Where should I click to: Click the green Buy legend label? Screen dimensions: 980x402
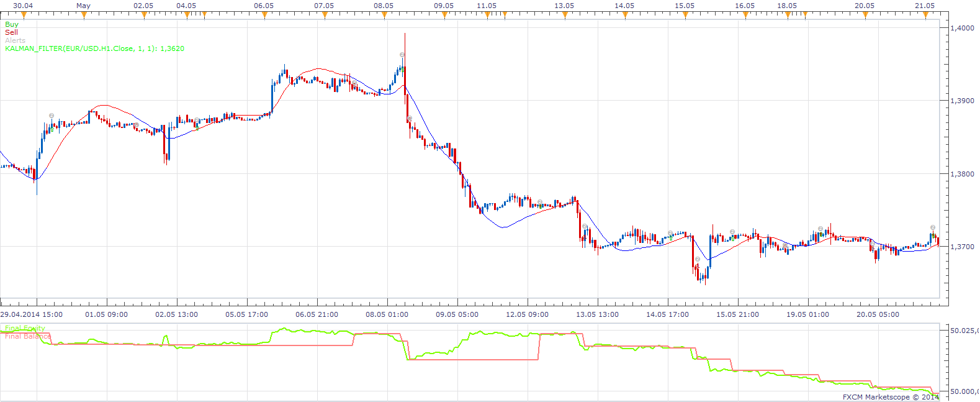(12, 24)
